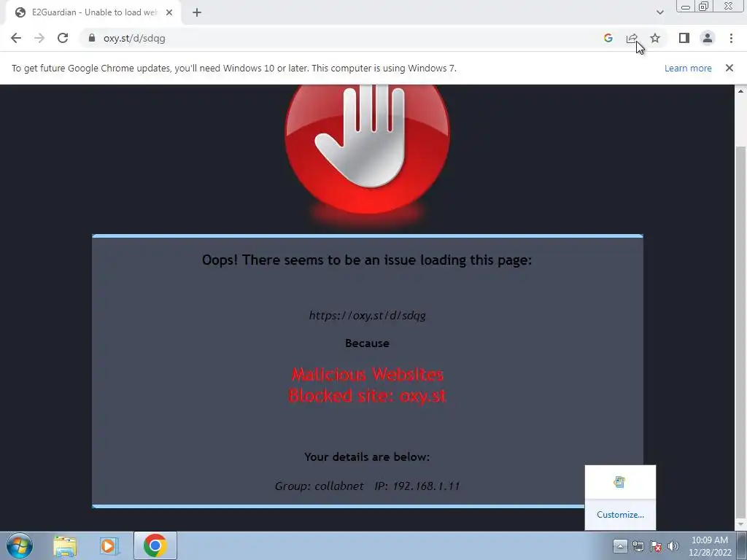Click the Oops heading text

pos(367,260)
